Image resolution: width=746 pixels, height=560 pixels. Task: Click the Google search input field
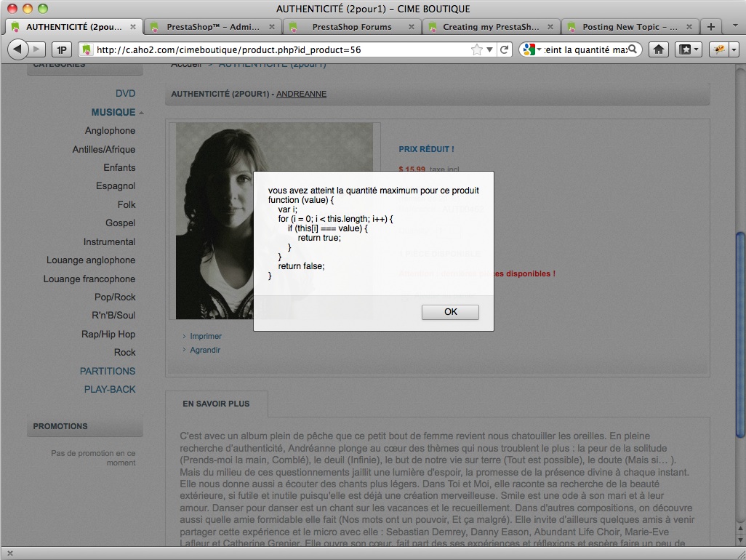coord(585,49)
